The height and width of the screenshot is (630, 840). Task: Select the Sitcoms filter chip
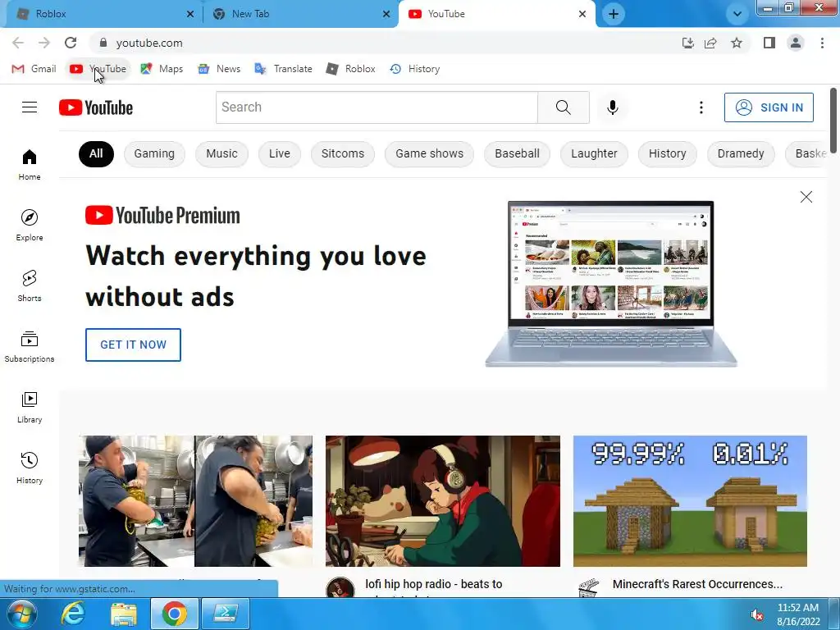(343, 153)
